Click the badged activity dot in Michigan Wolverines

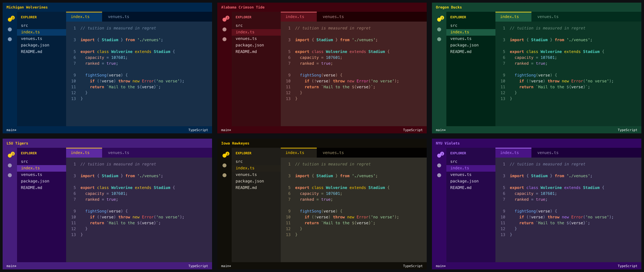tap(10, 19)
